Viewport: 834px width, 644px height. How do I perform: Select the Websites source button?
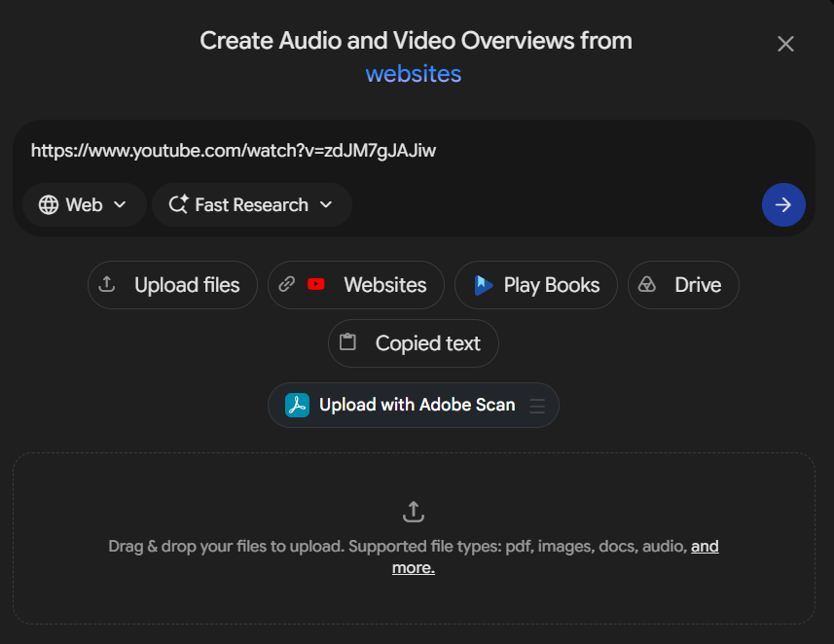point(356,285)
